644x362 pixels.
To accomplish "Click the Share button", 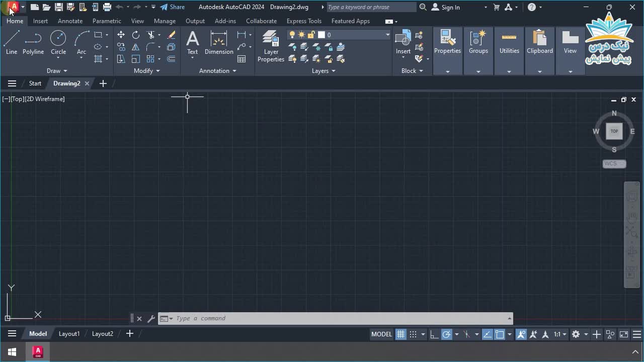I will 173,7.
